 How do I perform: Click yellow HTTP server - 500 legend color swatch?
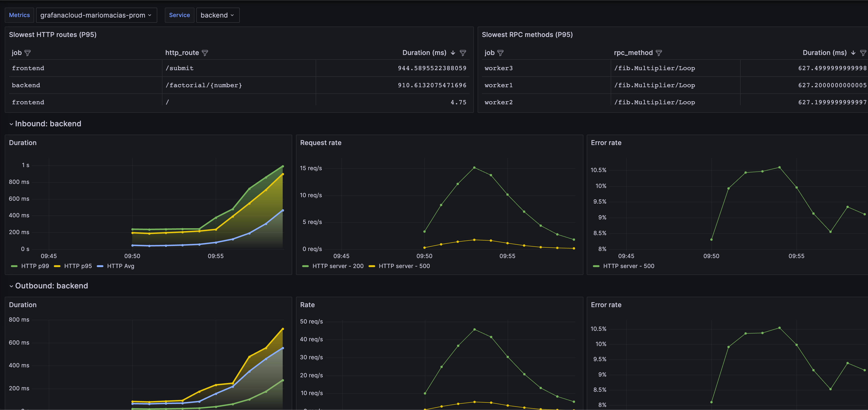[372, 266]
